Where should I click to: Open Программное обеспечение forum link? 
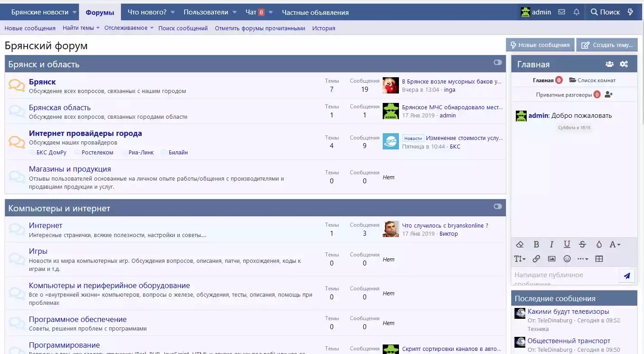coord(78,319)
